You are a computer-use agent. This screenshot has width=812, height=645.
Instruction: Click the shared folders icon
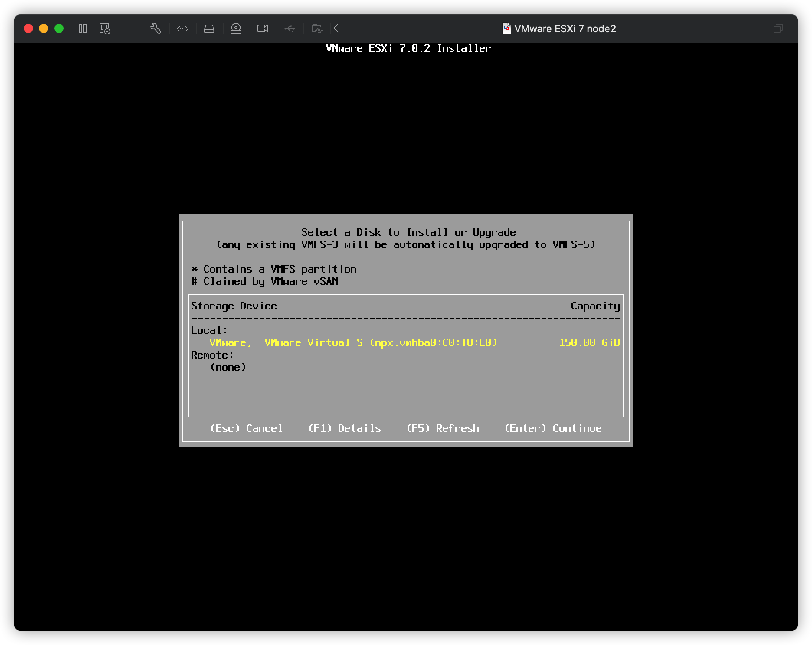click(x=317, y=28)
